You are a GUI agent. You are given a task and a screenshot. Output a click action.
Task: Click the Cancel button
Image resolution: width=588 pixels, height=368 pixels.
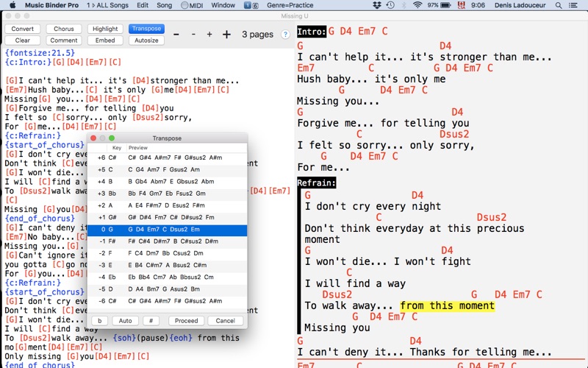226,321
